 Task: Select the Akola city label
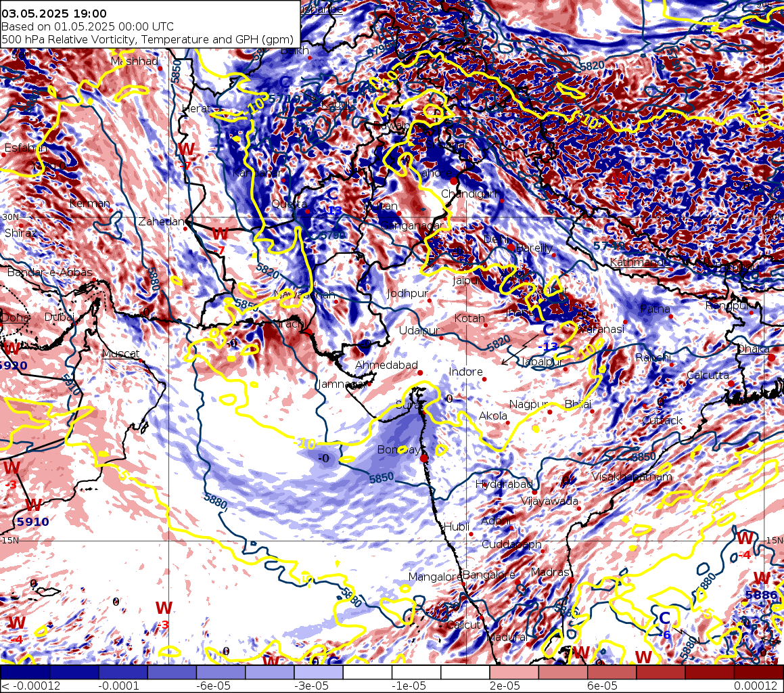click(x=493, y=416)
